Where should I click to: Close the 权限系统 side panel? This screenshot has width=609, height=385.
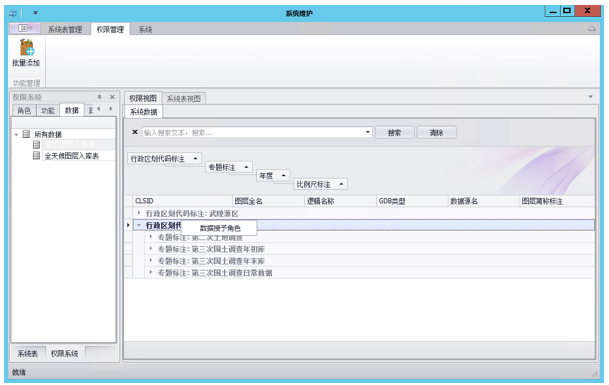pos(112,97)
